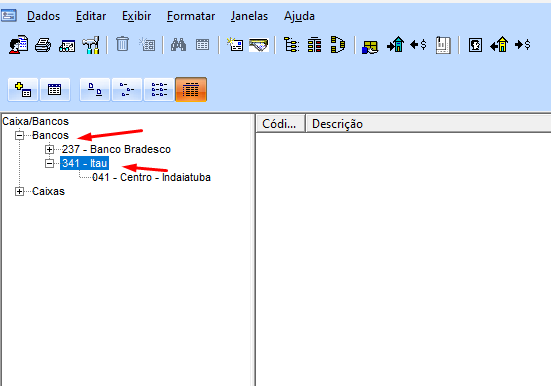Click the yellow and red columns icon

(315, 45)
